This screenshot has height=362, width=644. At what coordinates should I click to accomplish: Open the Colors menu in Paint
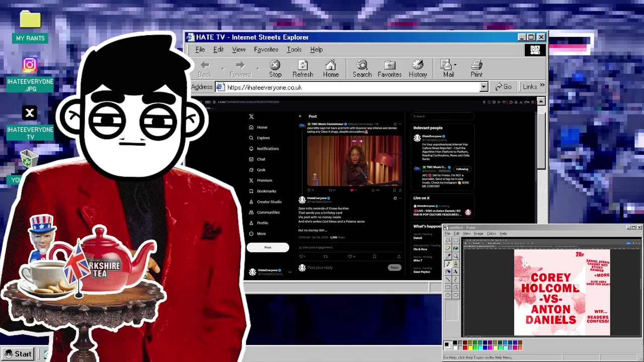click(x=492, y=233)
